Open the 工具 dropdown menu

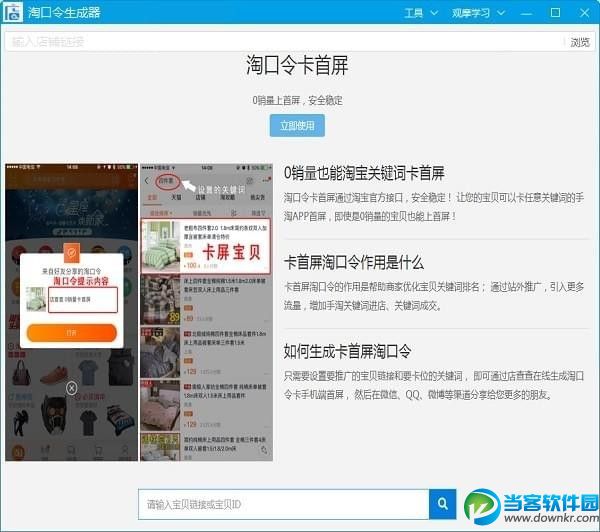tap(421, 13)
